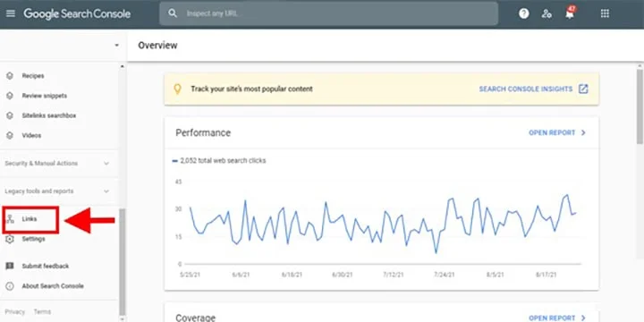
Task: Expand Legacy tools and reports section
Action: coord(106,191)
